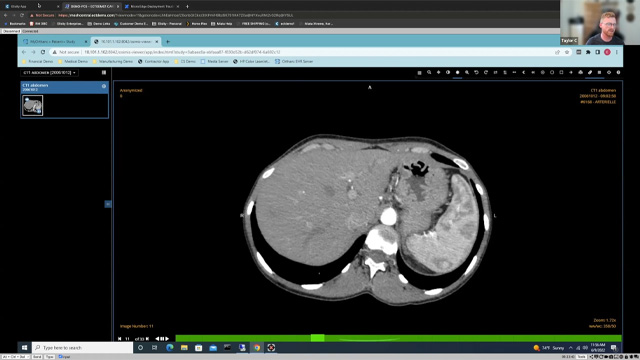Select the second magnifying glass tool
The image size is (640, 360).
467,73
